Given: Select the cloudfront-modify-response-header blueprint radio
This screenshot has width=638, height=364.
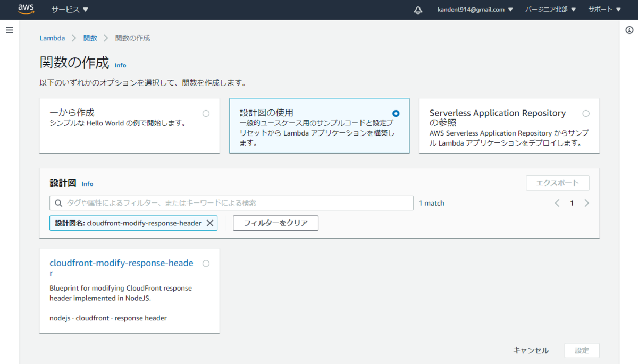Looking at the screenshot, I should [206, 264].
